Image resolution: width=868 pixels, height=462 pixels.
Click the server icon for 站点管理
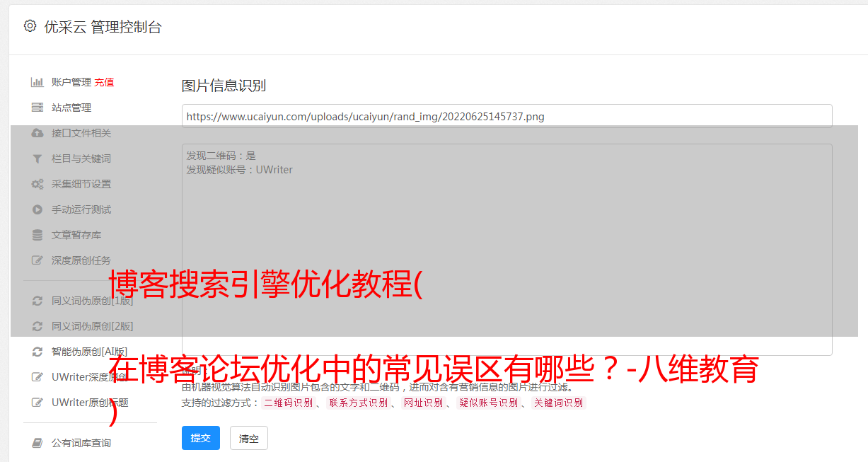pos(37,108)
